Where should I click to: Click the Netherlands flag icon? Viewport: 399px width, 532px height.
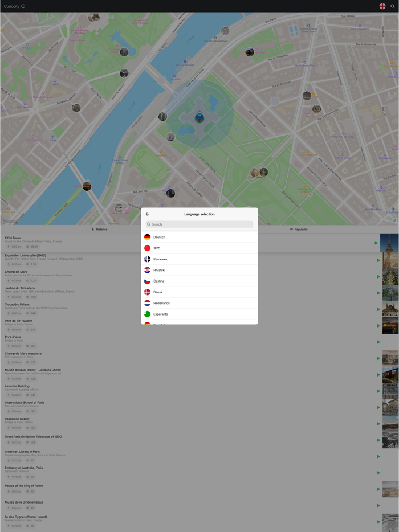click(x=147, y=304)
